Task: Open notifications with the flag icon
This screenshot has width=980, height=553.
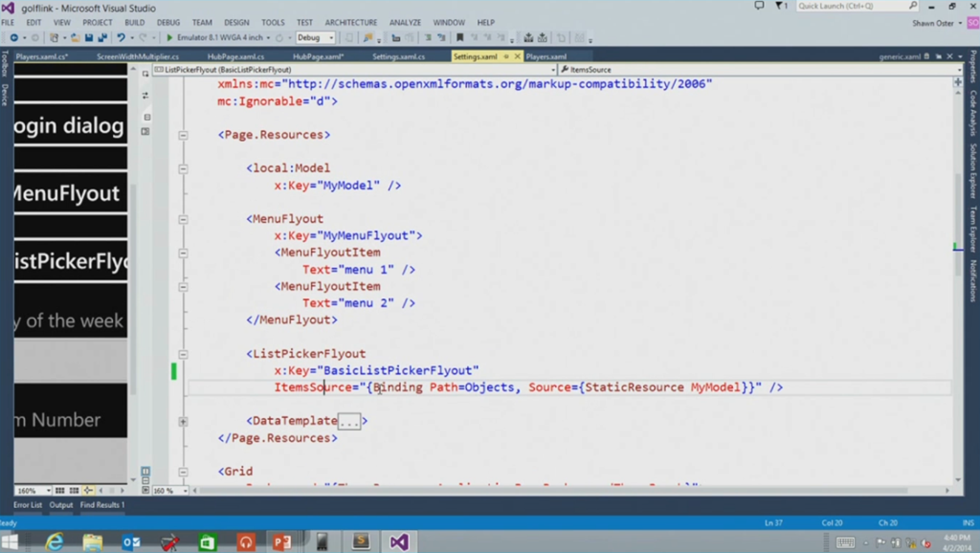Action: 781,6
